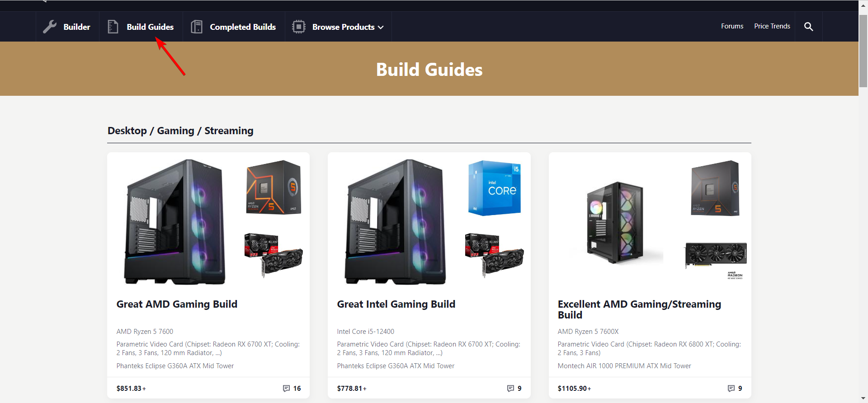This screenshot has width=868, height=403.
Task: Click Montech AIR 1000 PREMIUM ATX Mid Tower text
Action: coord(624,366)
